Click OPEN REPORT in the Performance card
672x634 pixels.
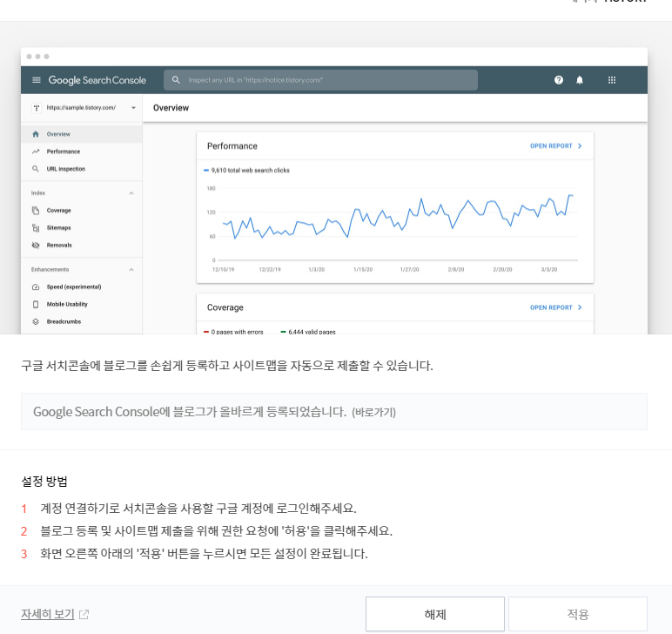551,146
